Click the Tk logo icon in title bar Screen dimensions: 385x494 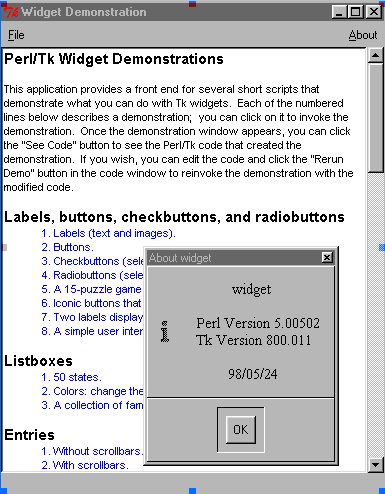[x=11, y=12]
